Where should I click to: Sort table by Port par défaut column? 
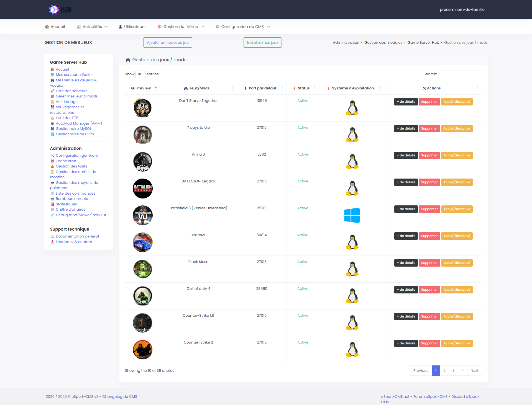pos(262,88)
